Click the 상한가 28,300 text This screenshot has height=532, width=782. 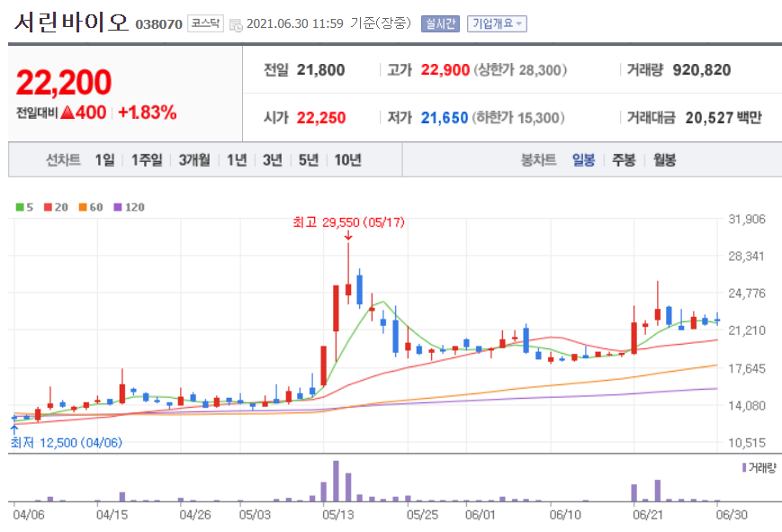(520, 70)
